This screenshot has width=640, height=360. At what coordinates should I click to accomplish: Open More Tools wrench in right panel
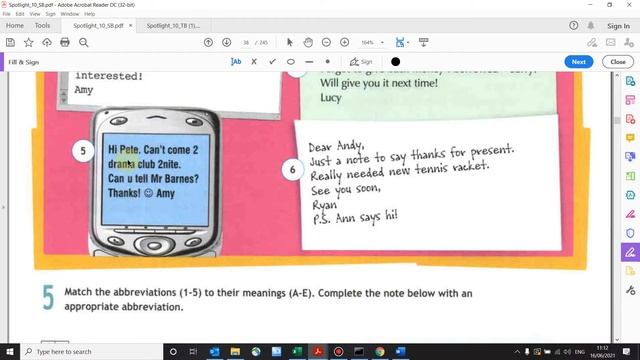630,290
